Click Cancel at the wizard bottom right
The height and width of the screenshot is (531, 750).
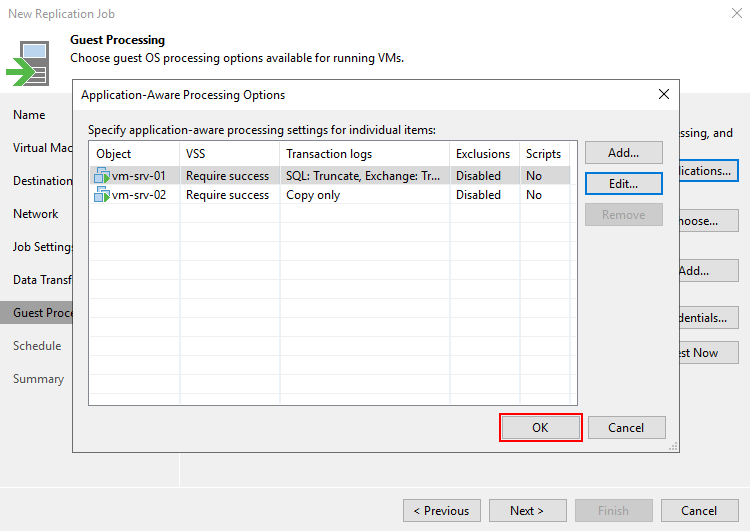(698, 510)
